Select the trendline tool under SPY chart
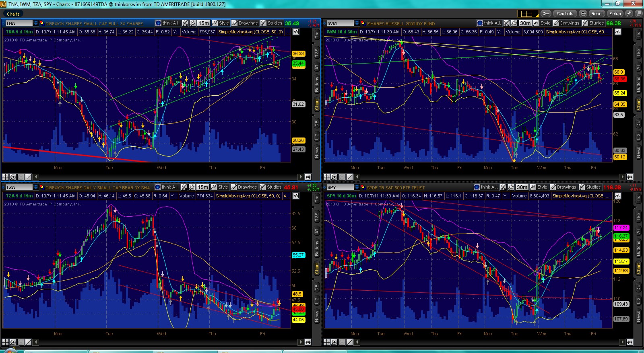Viewport: 644px width, 353px height. click(x=349, y=342)
